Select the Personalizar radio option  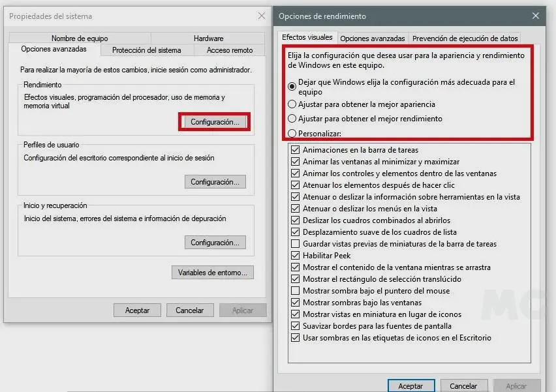tap(292, 133)
